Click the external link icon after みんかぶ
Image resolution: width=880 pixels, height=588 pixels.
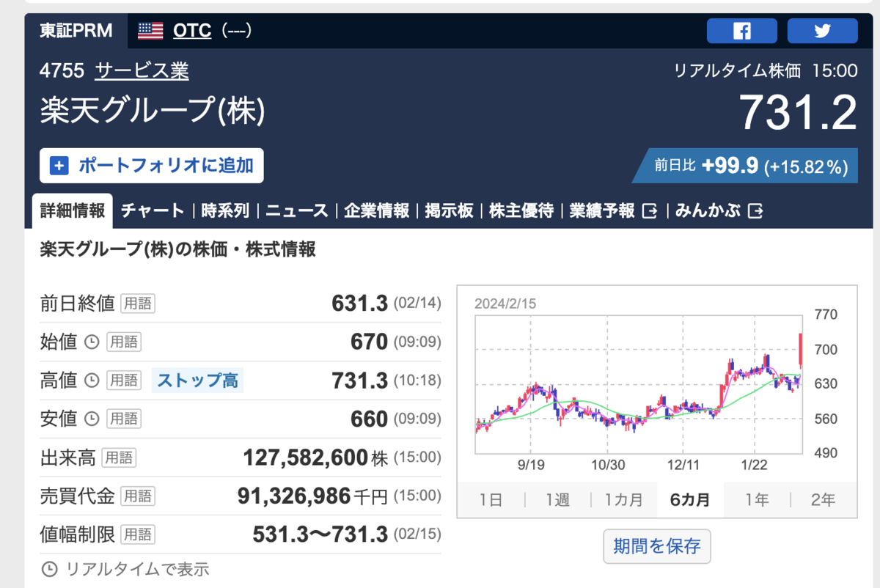756,211
